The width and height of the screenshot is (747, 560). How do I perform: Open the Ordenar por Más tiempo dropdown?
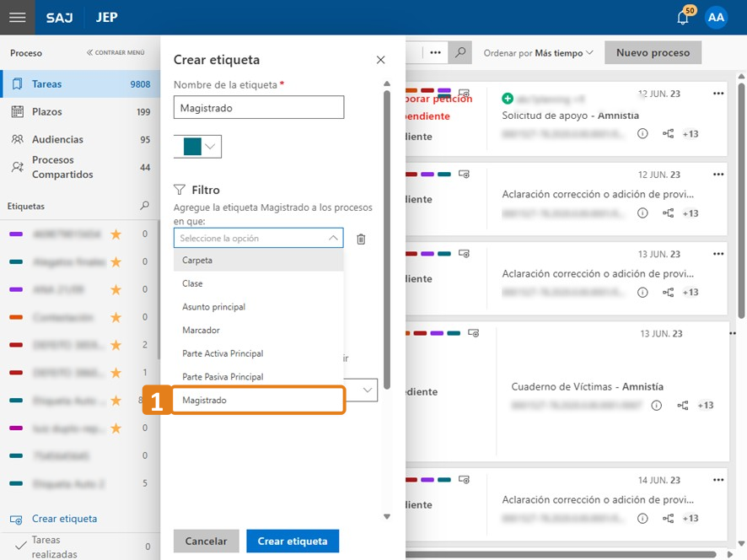point(539,53)
